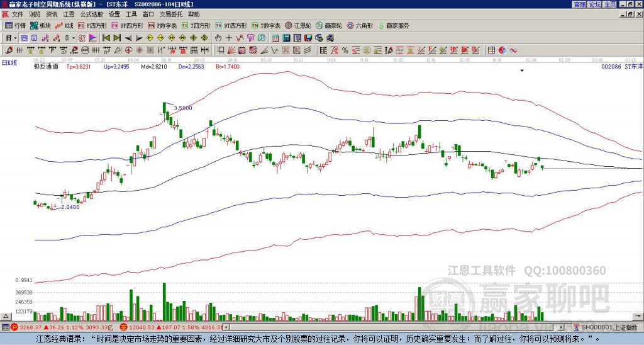Switch to K线 candlestick chart
Viewport: 644px width, 345px height.
click(x=64, y=25)
